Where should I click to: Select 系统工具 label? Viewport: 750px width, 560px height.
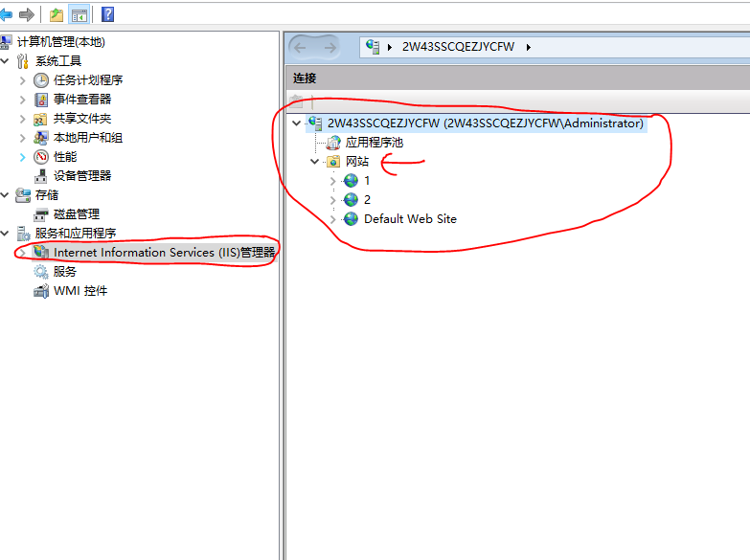tap(58, 61)
